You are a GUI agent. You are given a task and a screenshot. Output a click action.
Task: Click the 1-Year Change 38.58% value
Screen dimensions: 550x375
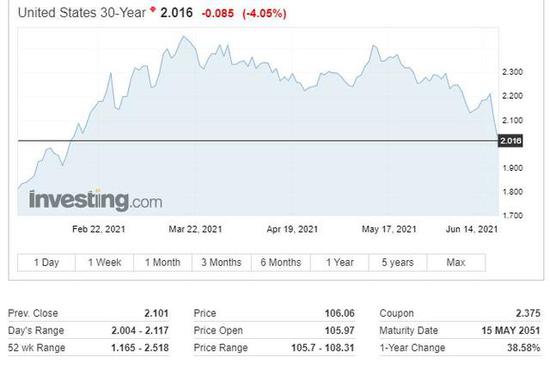523,348
